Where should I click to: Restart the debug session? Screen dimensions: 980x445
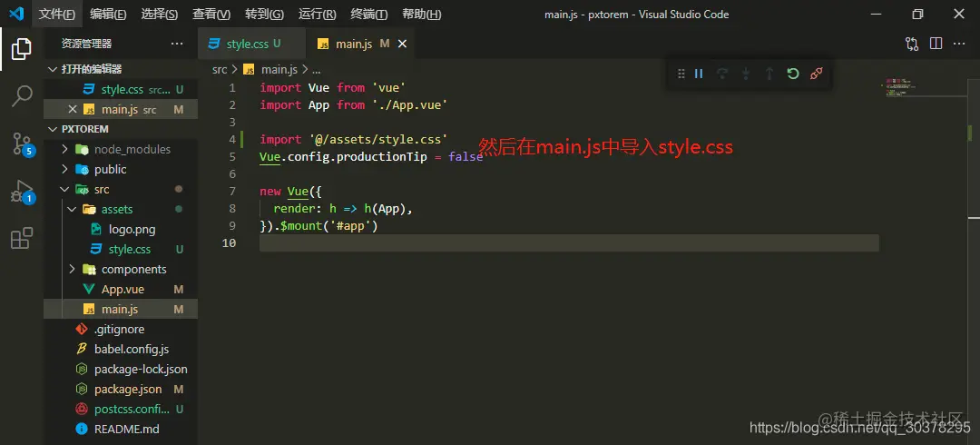point(792,74)
